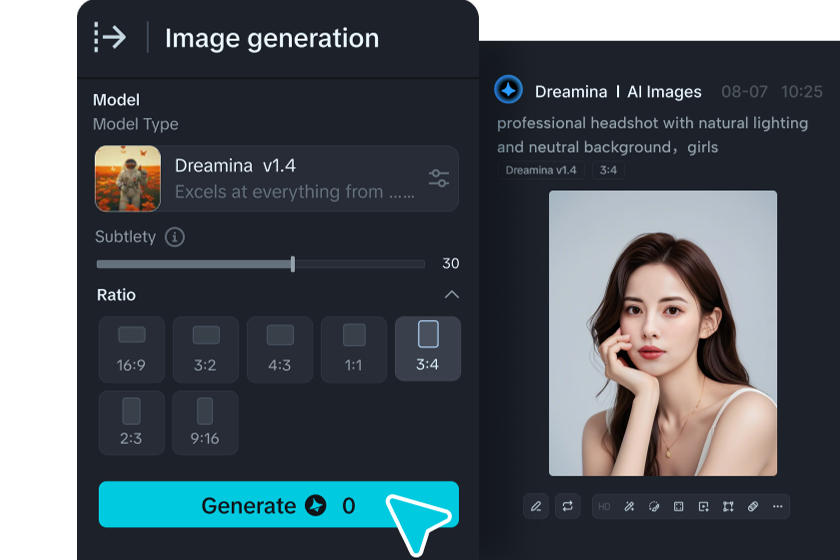Screen dimensions: 840x560
Task: Click the regenerate loop arrows icon
Action: pos(568,506)
